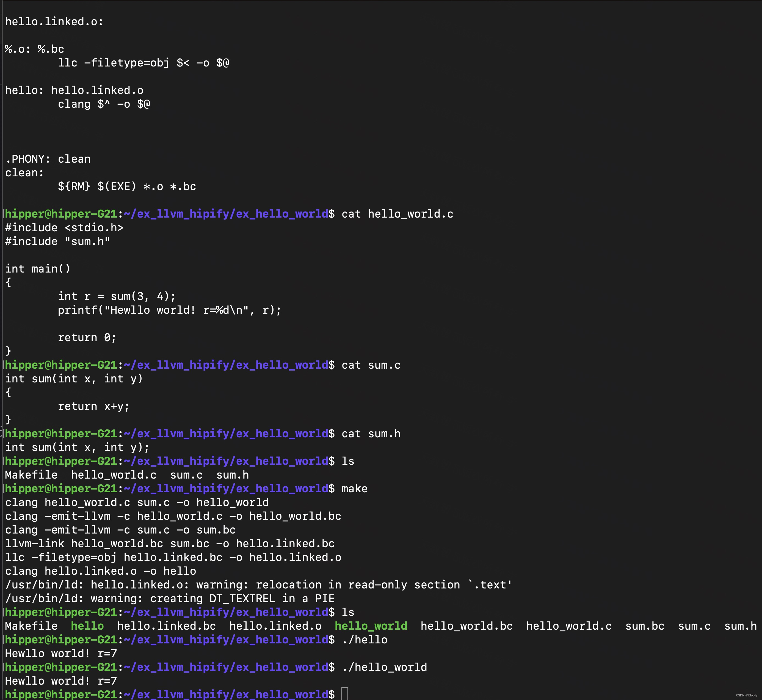Screen dimensions: 762x700
Task: Click the terminal cursor at the bottom prompt
Action: pos(344,694)
